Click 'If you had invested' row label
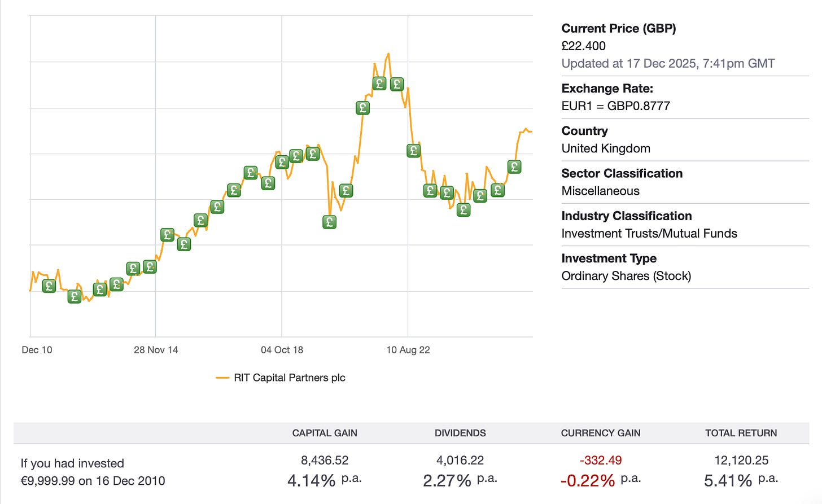822x504 pixels. [x=72, y=463]
